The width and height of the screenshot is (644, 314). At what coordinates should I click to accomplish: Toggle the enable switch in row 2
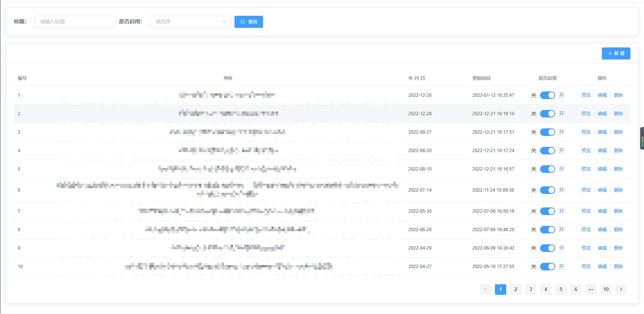pos(547,114)
